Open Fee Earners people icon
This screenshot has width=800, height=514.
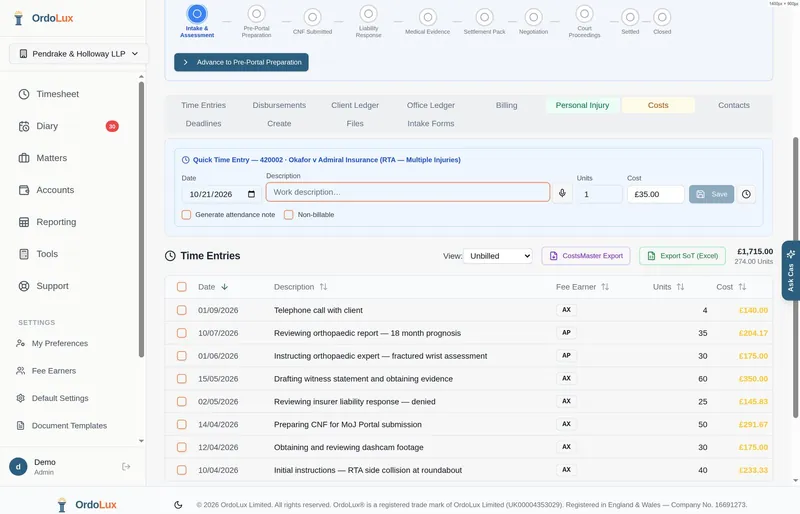(x=20, y=371)
